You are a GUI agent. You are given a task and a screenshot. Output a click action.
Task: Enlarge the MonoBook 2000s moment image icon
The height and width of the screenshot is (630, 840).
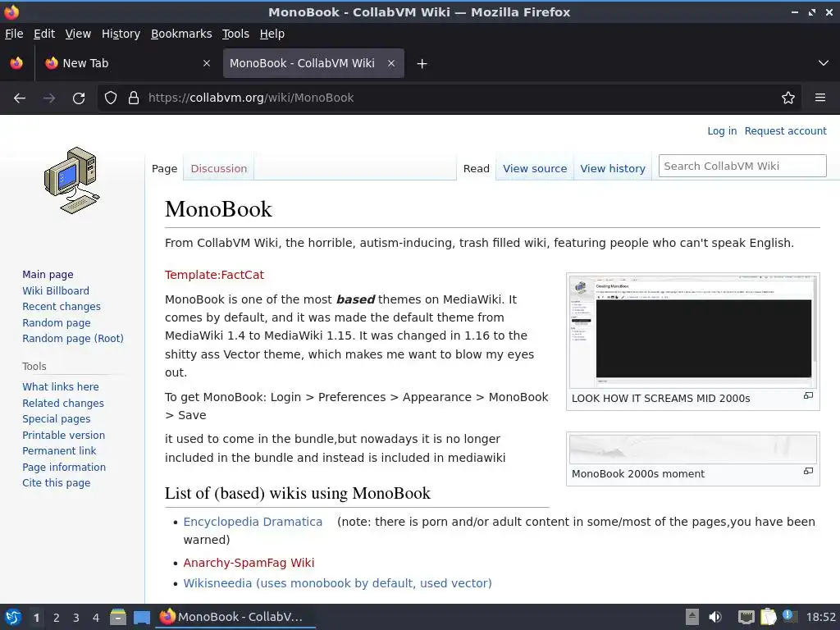(808, 472)
